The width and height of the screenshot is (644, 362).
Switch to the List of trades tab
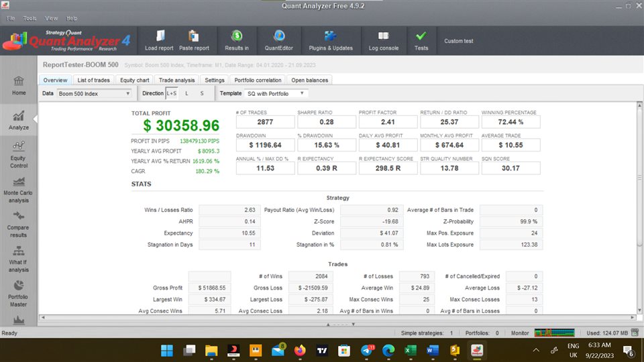pos(93,80)
